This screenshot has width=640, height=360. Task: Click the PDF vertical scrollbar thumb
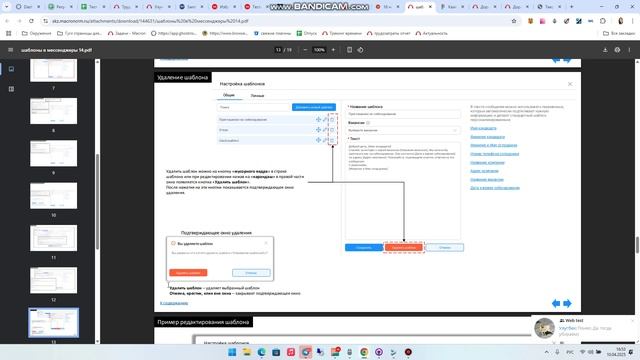[x=637, y=244]
